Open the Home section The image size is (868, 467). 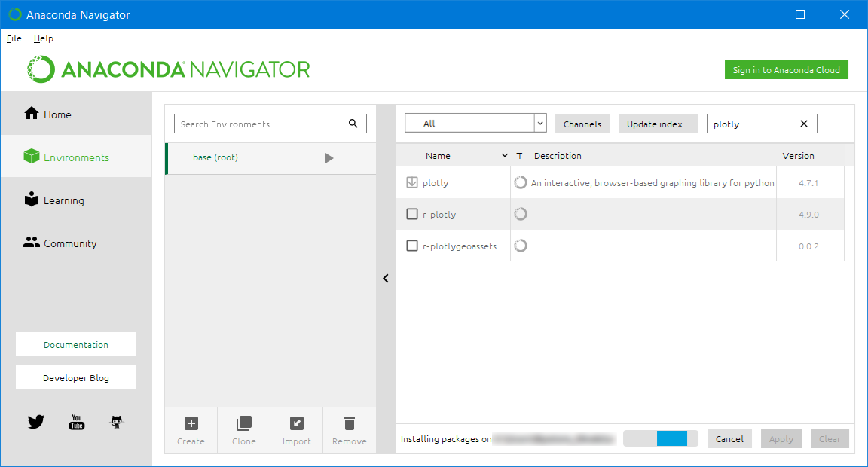point(76,114)
